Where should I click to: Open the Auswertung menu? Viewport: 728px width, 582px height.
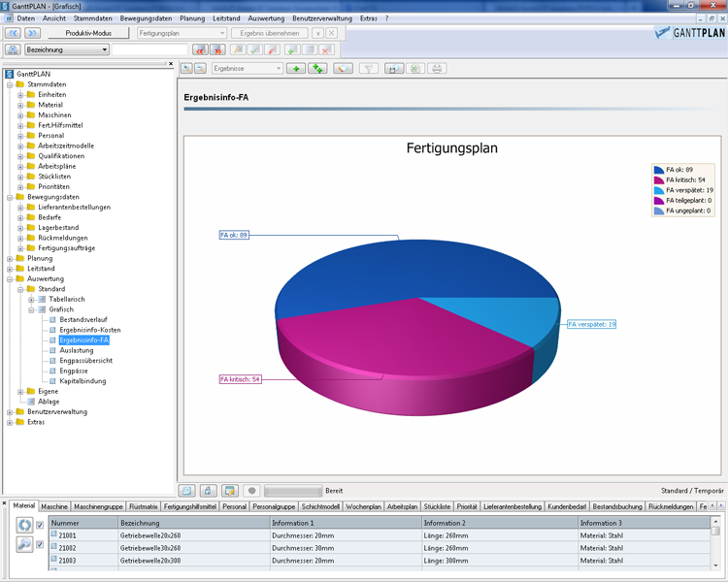click(266, 18)
